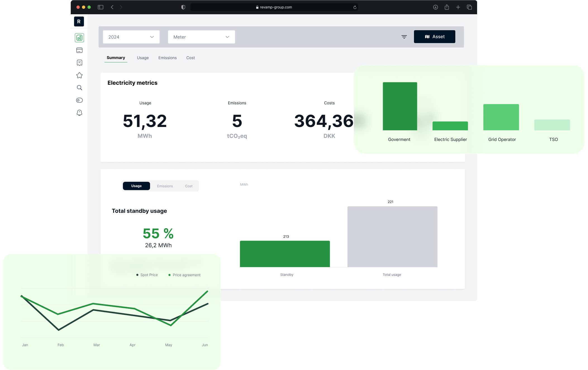Expand the 2024 year dropdown
The width and height of the screenshot is (588, 370).
pos(131,37)
